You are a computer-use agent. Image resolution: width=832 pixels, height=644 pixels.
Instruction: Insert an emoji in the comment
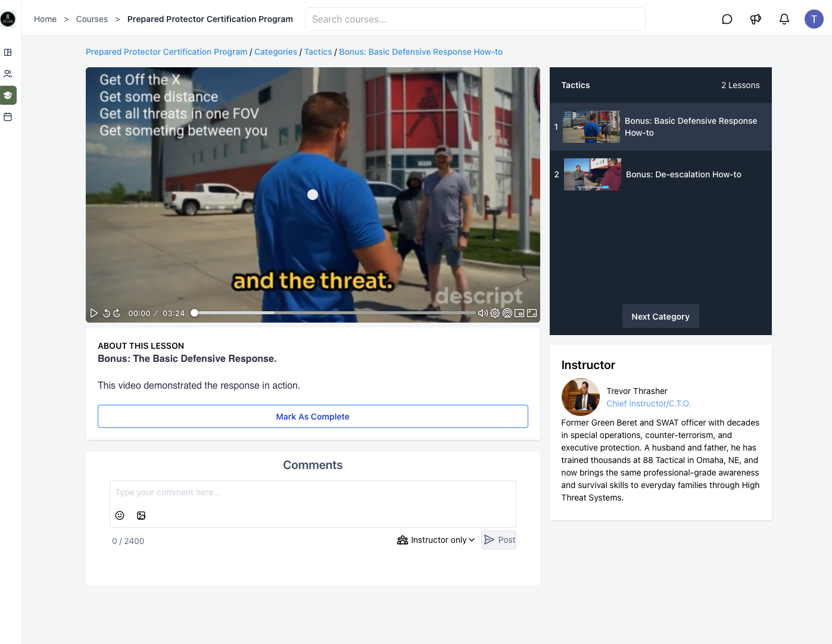click(x=120, y=515)
